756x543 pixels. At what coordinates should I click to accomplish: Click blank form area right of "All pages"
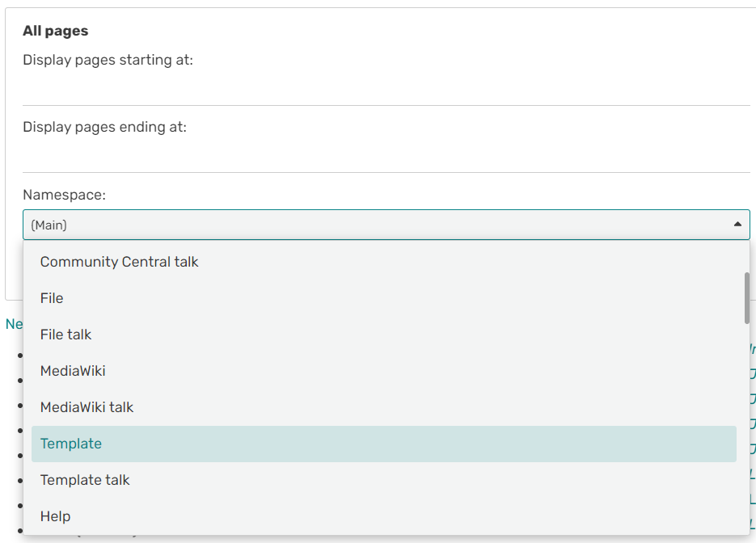(404, 31)
